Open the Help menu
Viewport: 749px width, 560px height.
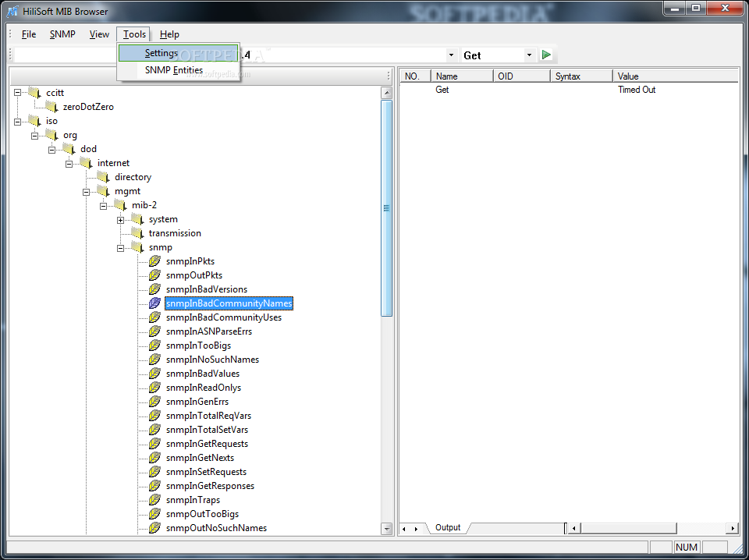click(x=169, y=34)
